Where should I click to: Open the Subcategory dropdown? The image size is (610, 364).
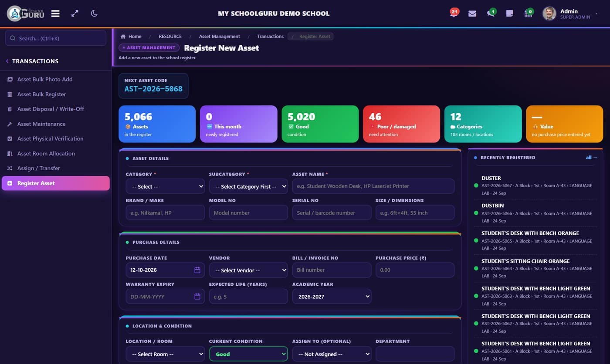[x=248, y=186]
